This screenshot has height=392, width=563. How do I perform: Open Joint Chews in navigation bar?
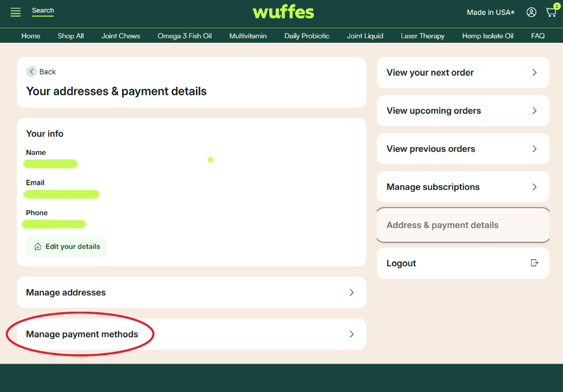[x=121, y=36]
